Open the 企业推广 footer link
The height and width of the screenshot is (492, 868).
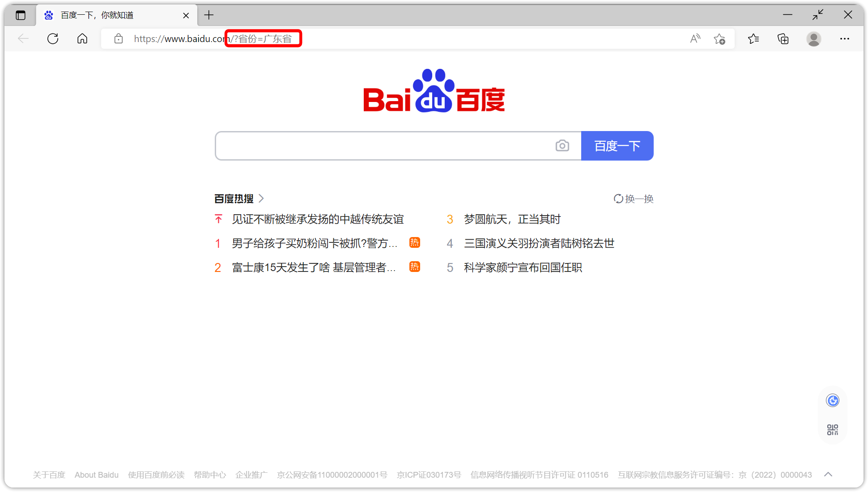(251, 475)
